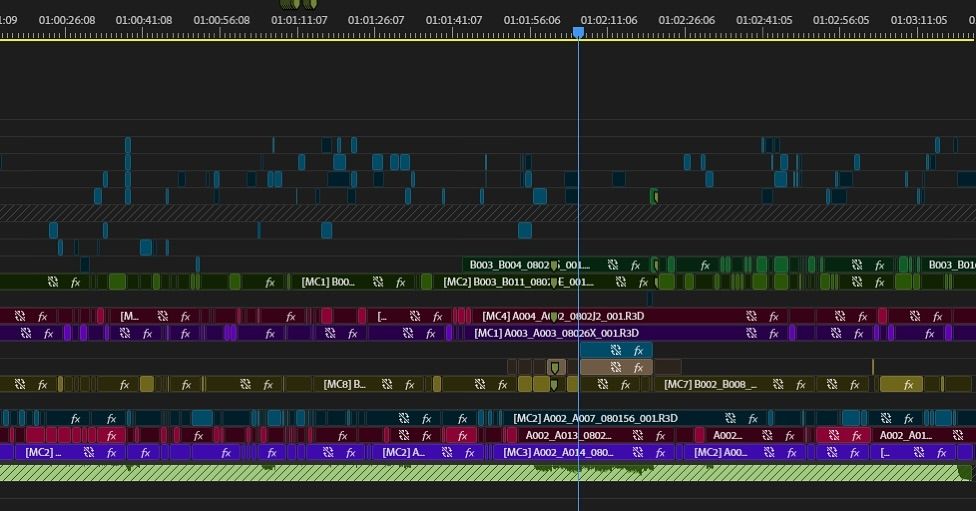Screen dimensions: 976x511
Task: Click striped badge on short bright teal clip
Action: click(616, 350)
